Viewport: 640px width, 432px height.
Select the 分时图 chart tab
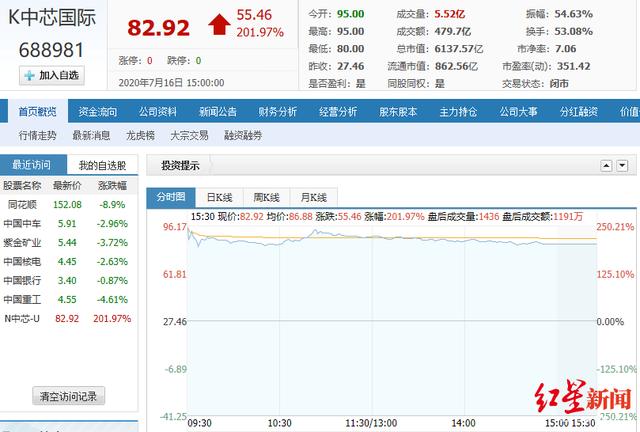(x=171, y=197)
